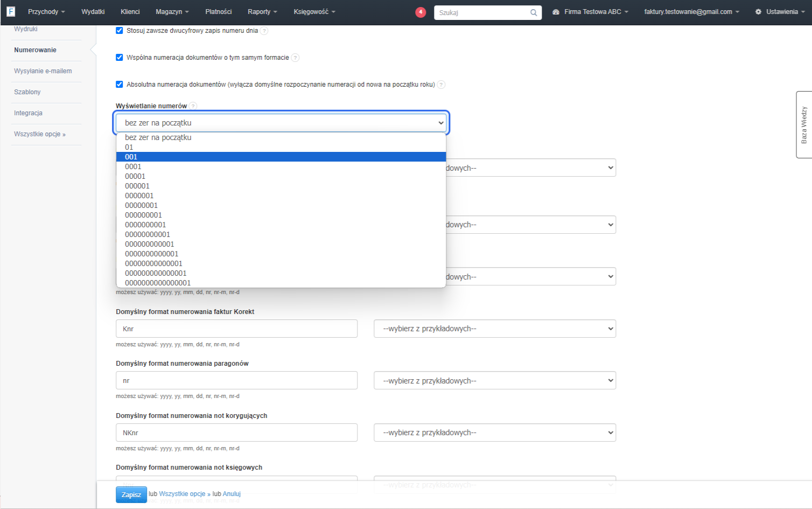Open the Płatności menu
The image size is (812, 509).
pyautogui.click(x=219, y=12)
